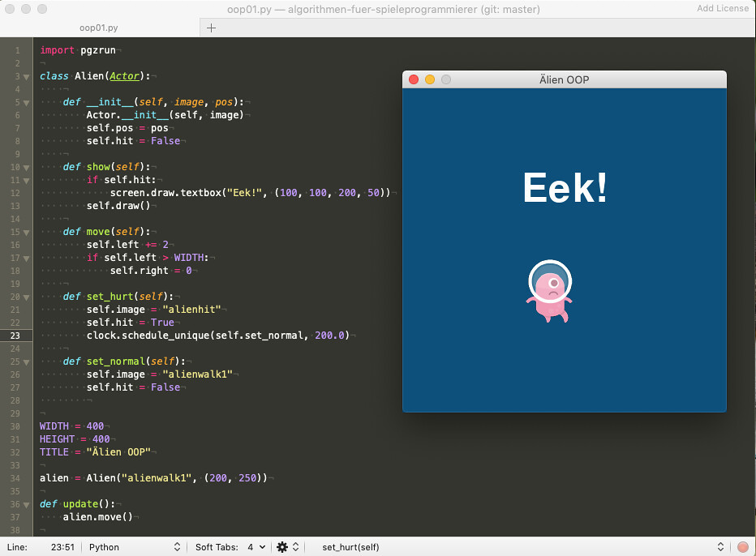Viewport: 756px width, 556px height.
Task: Click the Line 23:51 position field
Action: pyautogui.click(x=62, y=547)
